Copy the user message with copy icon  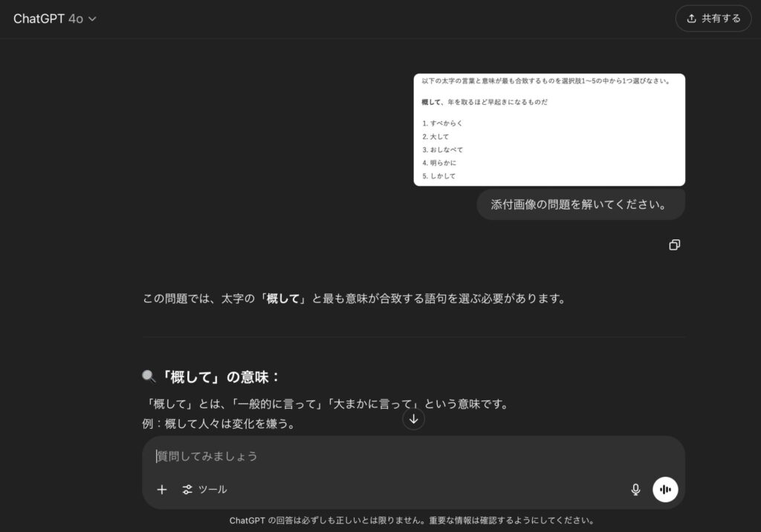[674, 245]
